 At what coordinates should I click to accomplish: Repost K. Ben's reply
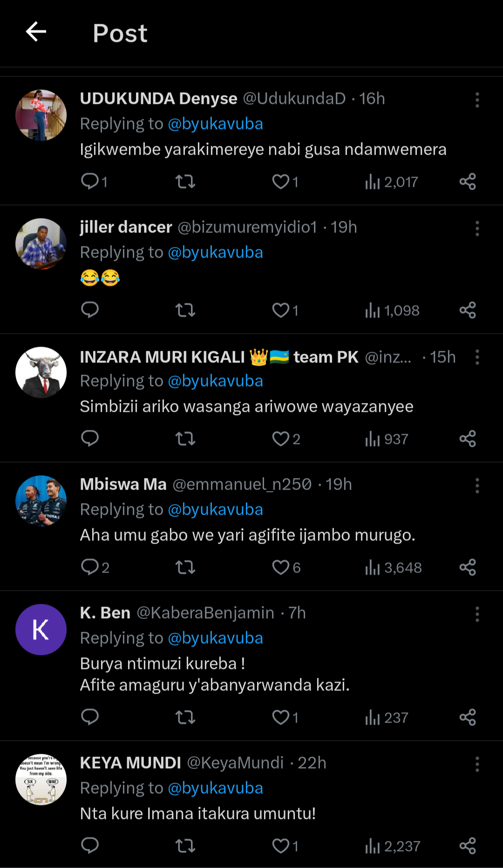click(185, 718)
